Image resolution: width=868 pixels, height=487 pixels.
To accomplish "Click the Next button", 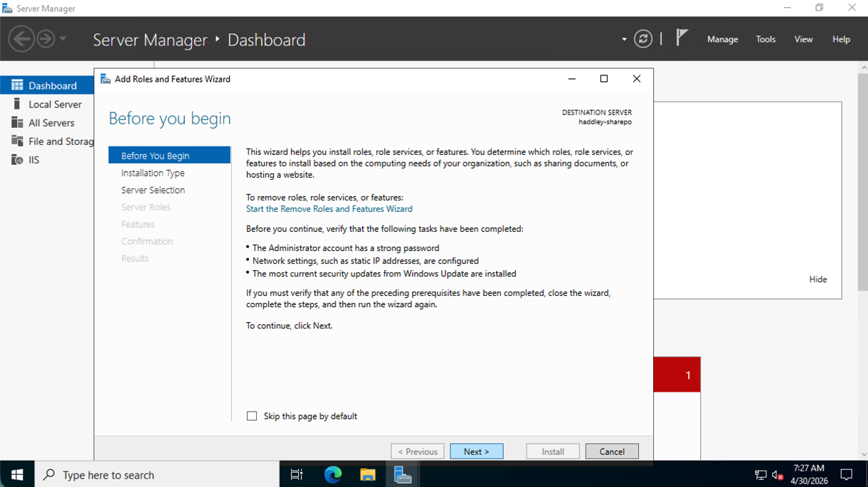I will point(477,451).
